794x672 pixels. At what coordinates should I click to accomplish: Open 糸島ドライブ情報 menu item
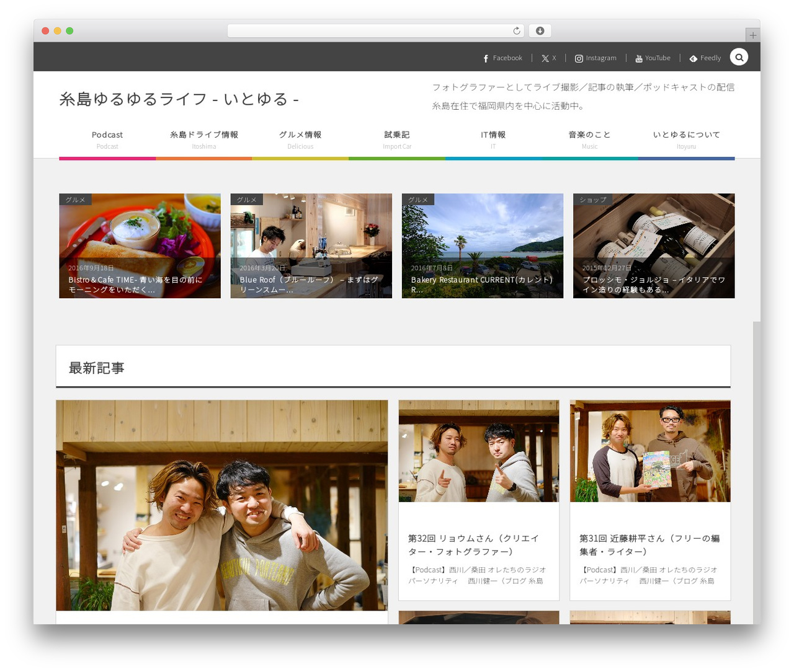tap(204, 139)
